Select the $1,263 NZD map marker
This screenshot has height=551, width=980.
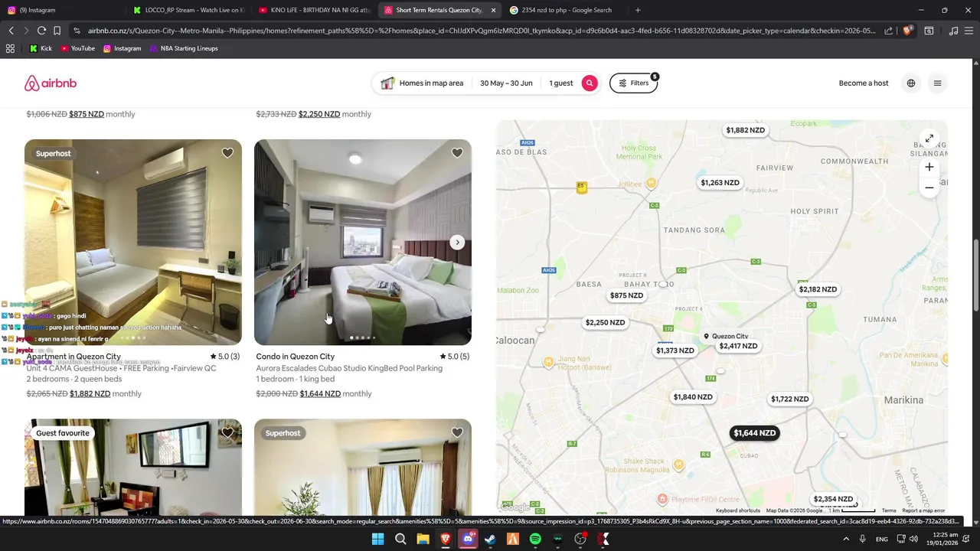coord(720,183)
